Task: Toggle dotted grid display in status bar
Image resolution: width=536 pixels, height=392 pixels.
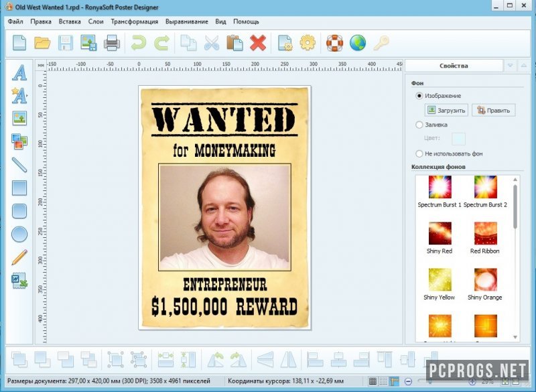Action: (383, 381)
